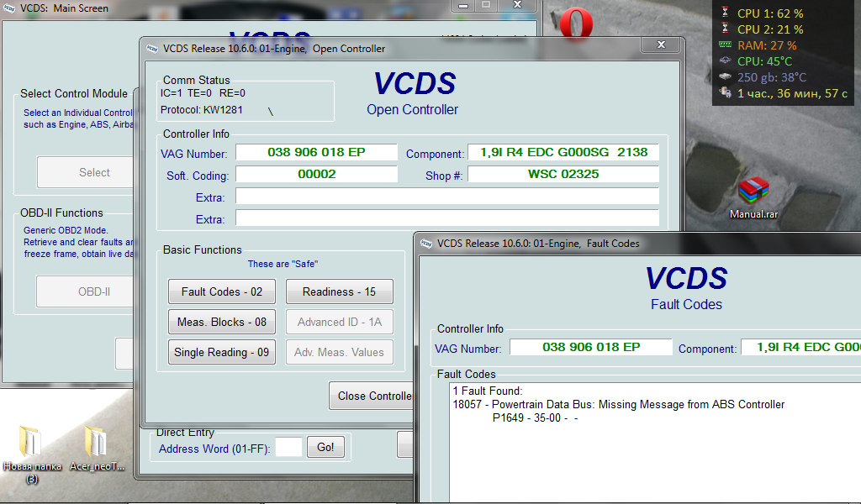The width and height of the screenshot is (861, 504).
Task: Click the Address Word input field
Action: [x=289, y=447]
